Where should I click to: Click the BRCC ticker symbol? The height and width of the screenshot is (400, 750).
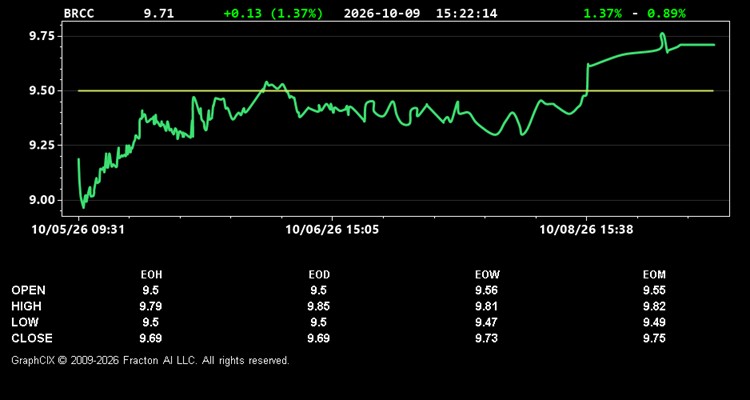point(79,13)
